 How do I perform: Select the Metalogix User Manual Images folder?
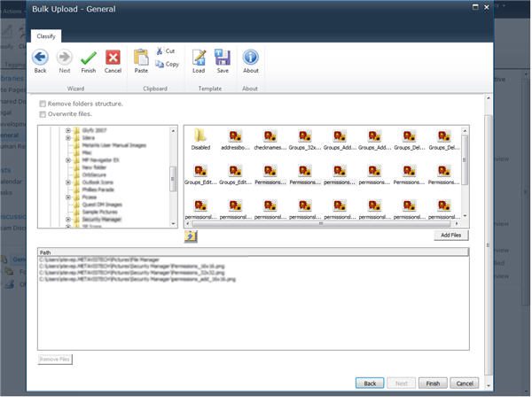[x=114, y=145]
